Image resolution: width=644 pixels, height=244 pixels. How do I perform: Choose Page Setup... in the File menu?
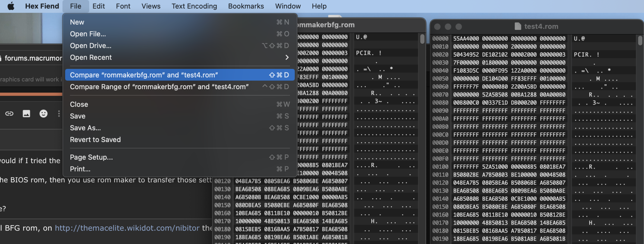click(180, 157)
